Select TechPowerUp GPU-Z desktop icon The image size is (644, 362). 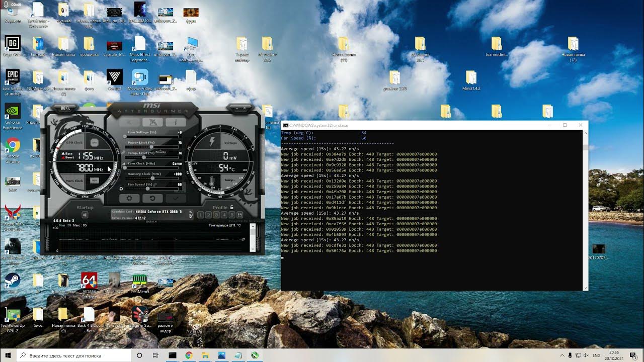(x=13, y=321)
